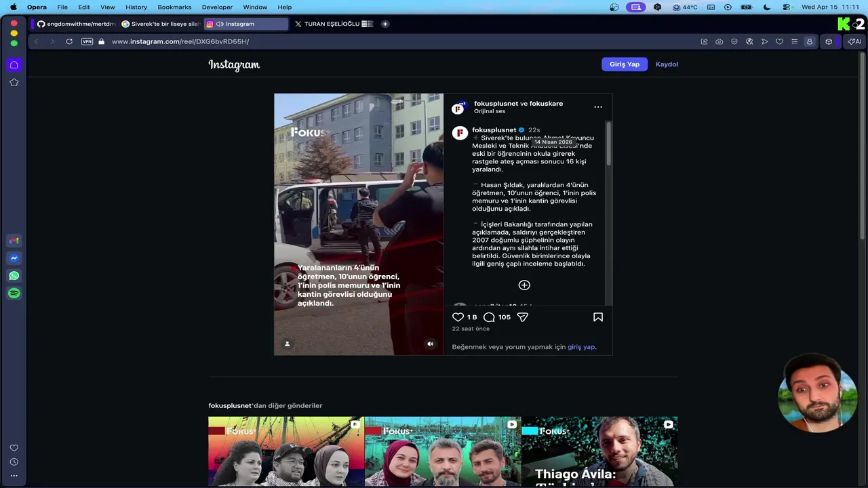Open the extensions cube icon
This screenshot has width=868, height=488.
click(829, 41)
